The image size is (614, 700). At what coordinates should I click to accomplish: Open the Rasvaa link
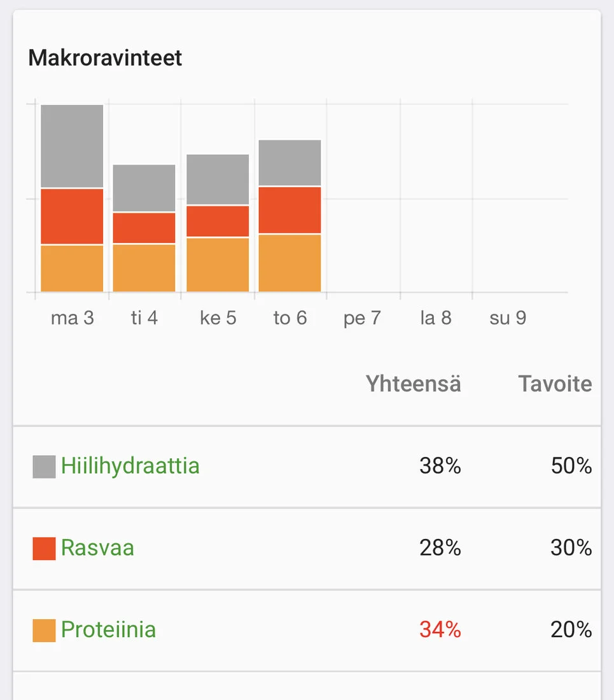[x=97, y=549]
